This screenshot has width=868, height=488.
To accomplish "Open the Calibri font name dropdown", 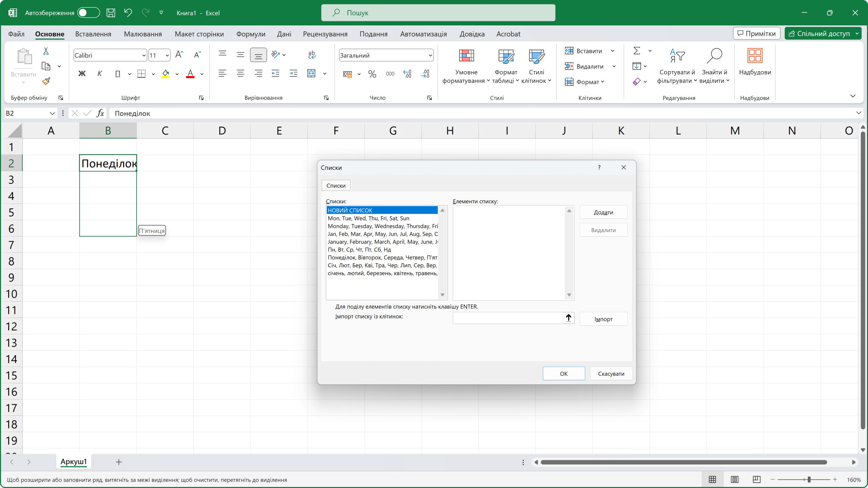I will click(144, 55).
